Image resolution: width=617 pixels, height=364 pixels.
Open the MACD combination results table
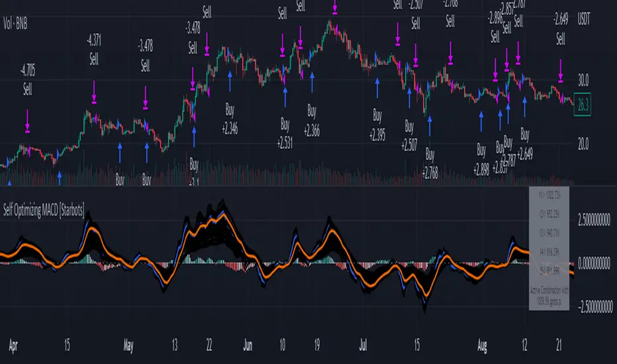point(549,248)
